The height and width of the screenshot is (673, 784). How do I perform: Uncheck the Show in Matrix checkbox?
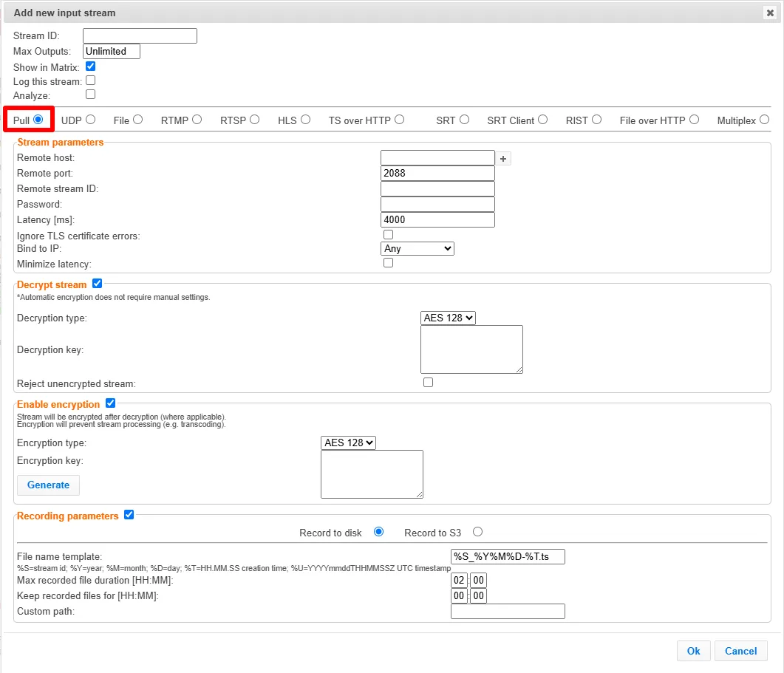pos(90,66)
